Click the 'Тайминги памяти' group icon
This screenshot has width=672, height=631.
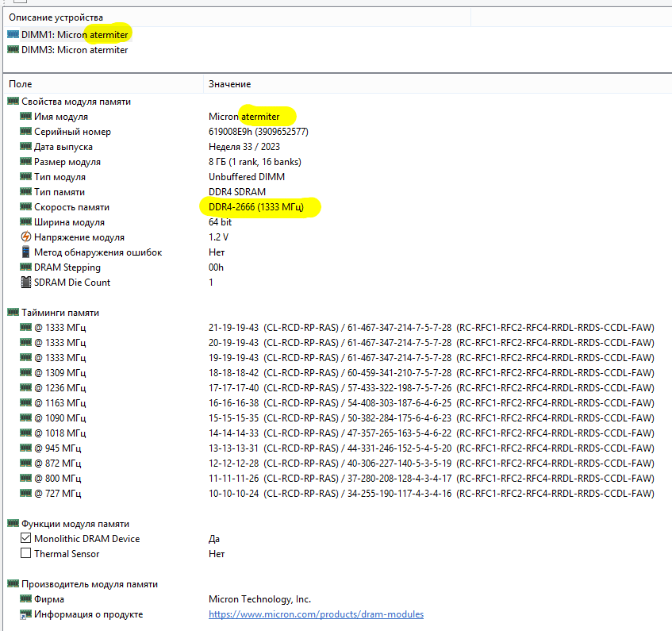(x=13, y=312)
